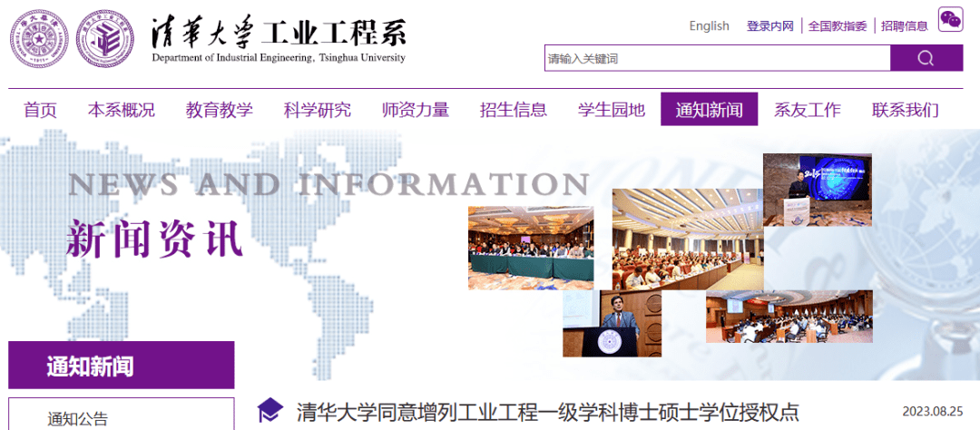Viewport: 980px width, 430px height.
Task: Open the 全国教指委 link
Action: 838,25
